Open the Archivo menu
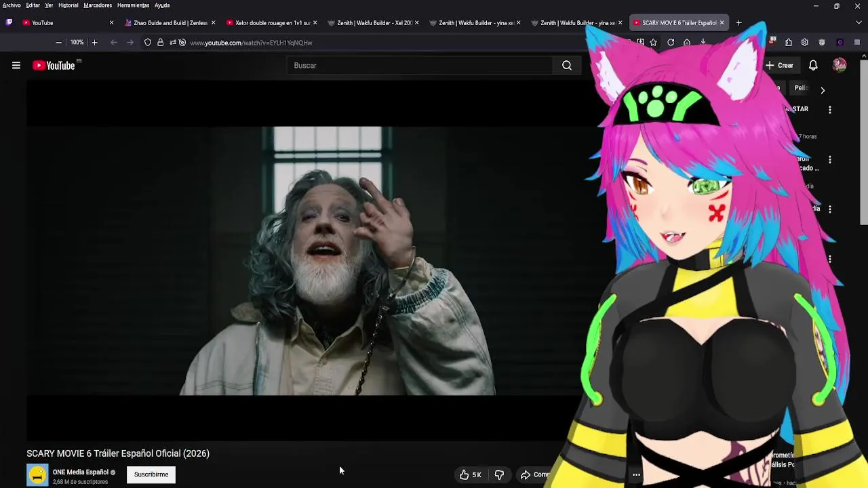Viewport: 868px width, 488px height. coord(12,5)
